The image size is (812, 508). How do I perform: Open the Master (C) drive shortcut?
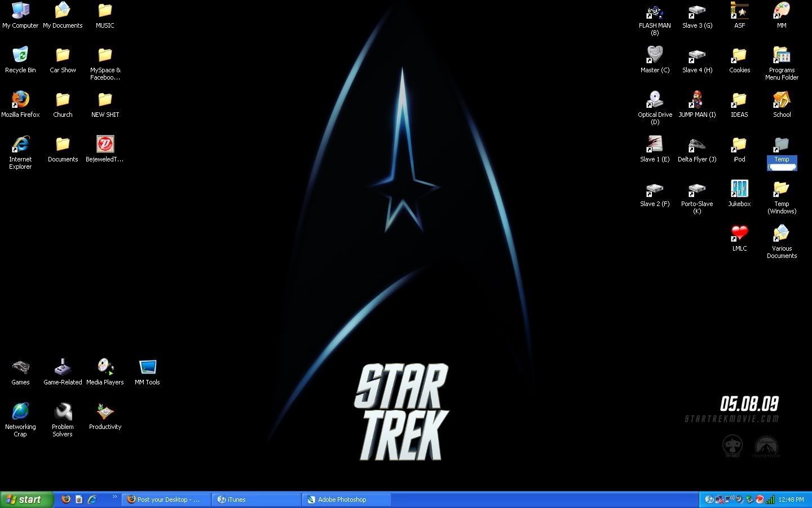coord(655,60)
